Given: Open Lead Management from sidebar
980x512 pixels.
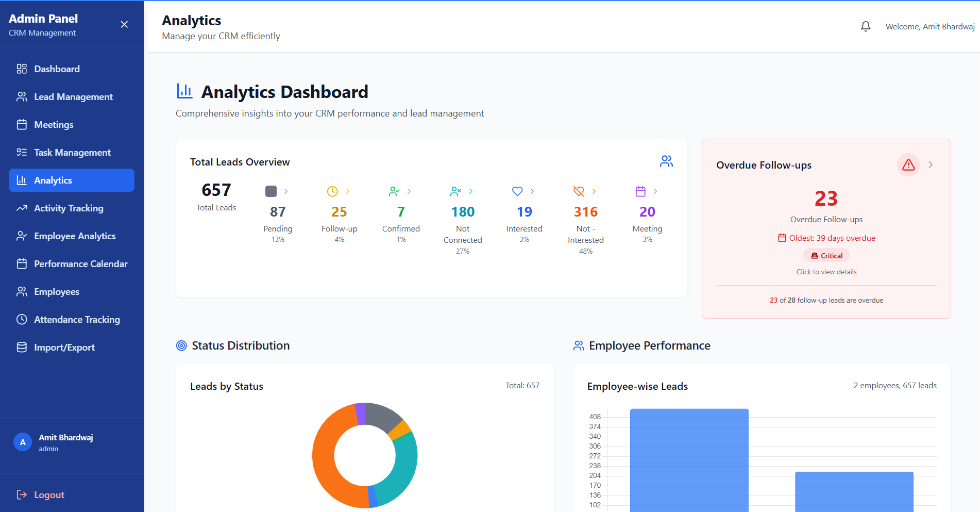Looking at the screenshot, I should 73,97.
